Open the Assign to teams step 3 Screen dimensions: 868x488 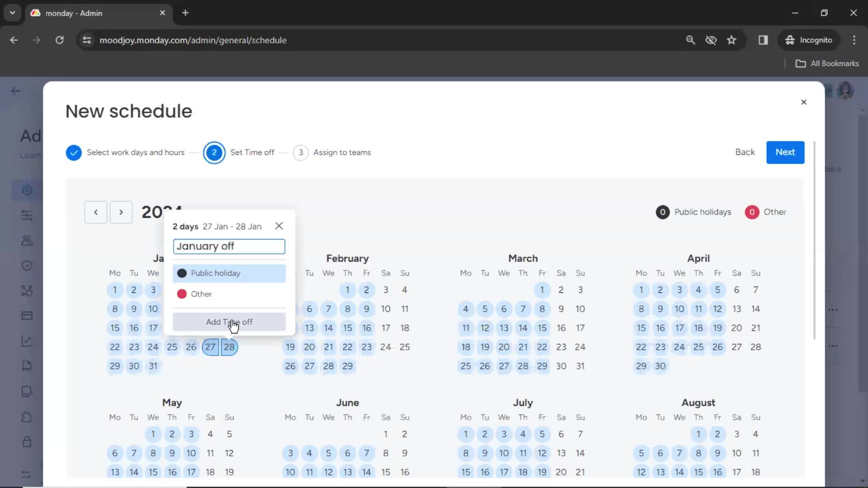pos(301,152)
